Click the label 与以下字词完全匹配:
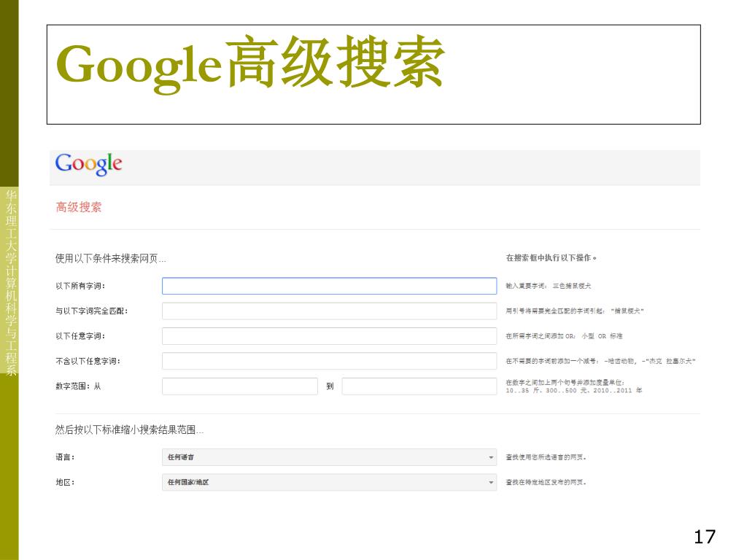This screenshot has width=747, height=560. (x=91, y=311)
